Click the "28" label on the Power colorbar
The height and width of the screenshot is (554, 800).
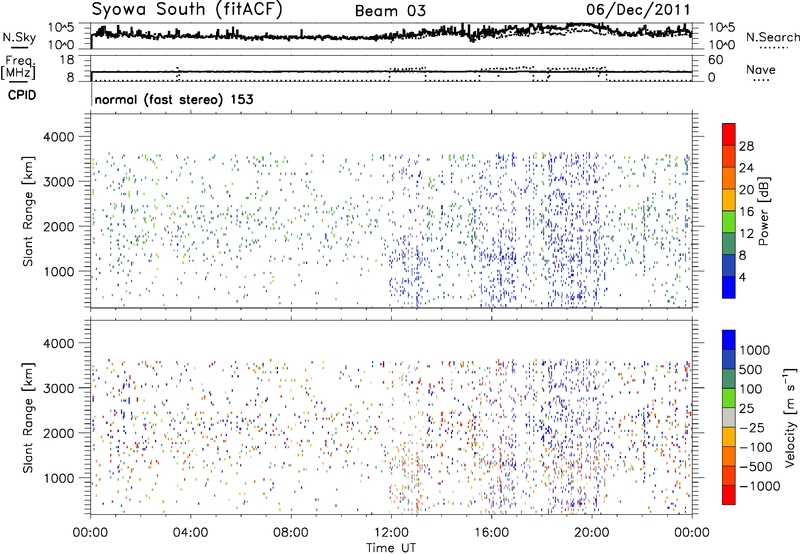746,146
